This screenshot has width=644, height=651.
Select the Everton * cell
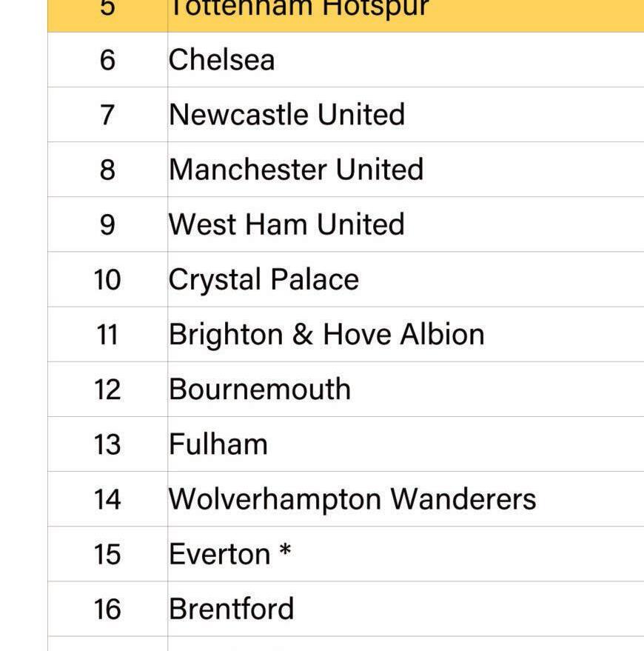pyautogui.click(x=229, y=554)
